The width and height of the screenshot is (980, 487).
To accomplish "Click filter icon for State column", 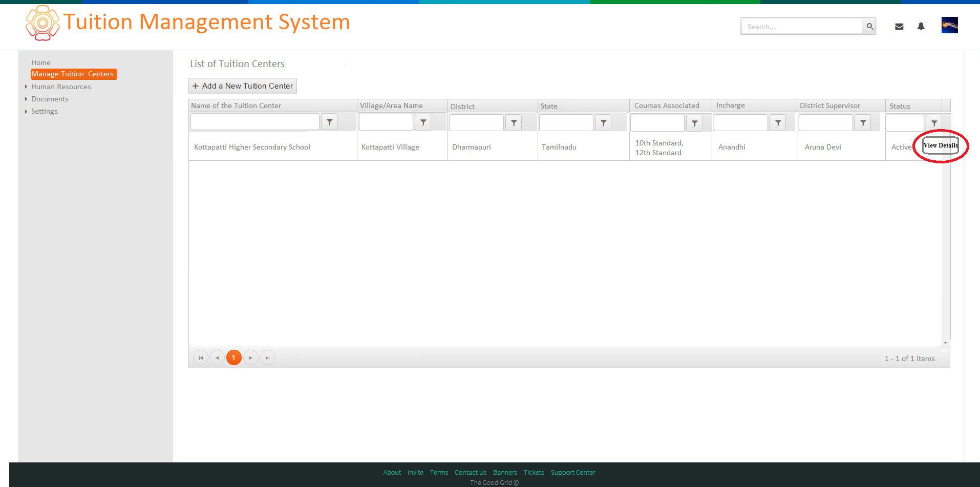I will pos(603,123).
